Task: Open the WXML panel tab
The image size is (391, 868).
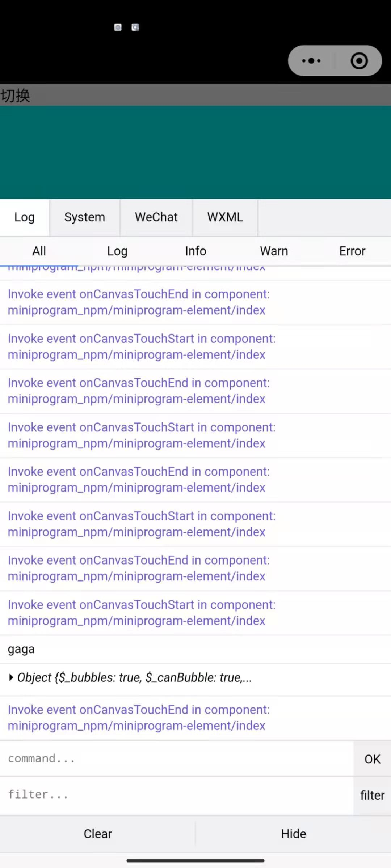Action: [225, 217]
